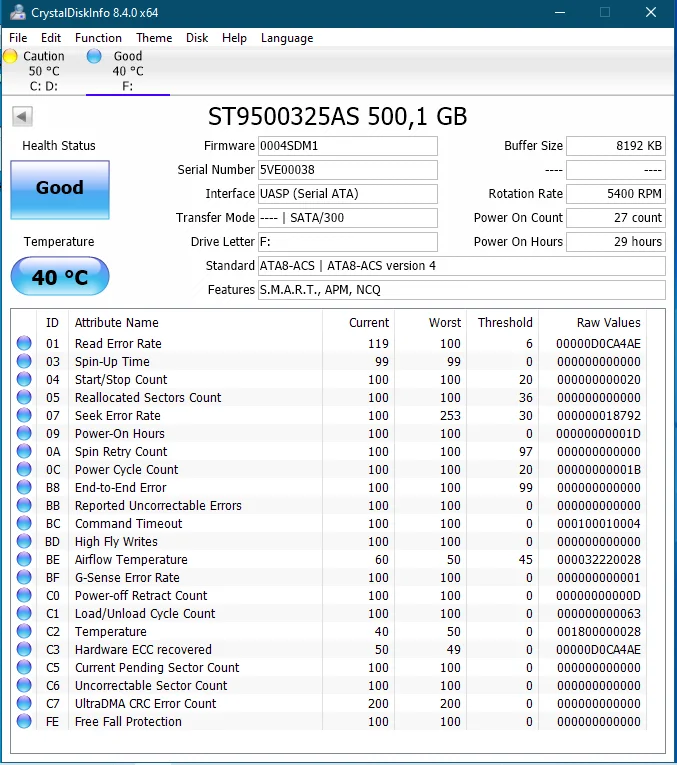The image size is (677, 765).
Task: Click status orb of Command Timeout
Action: [x=24, y=523]
